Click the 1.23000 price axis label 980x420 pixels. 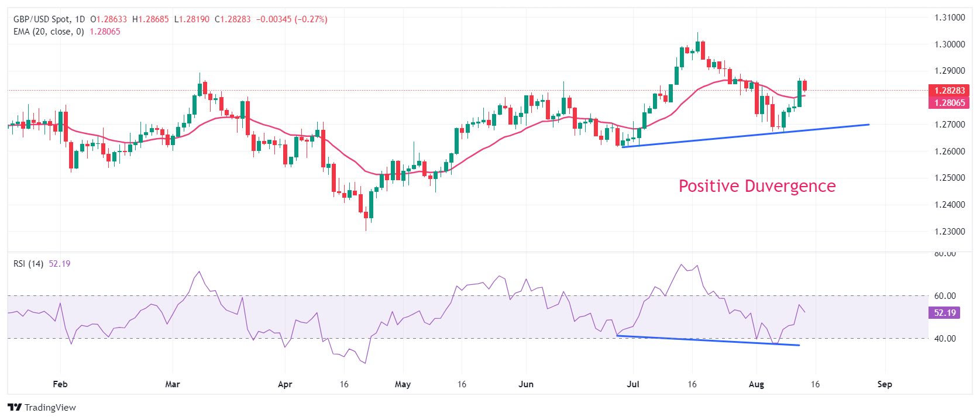click(x=949, y=232)
